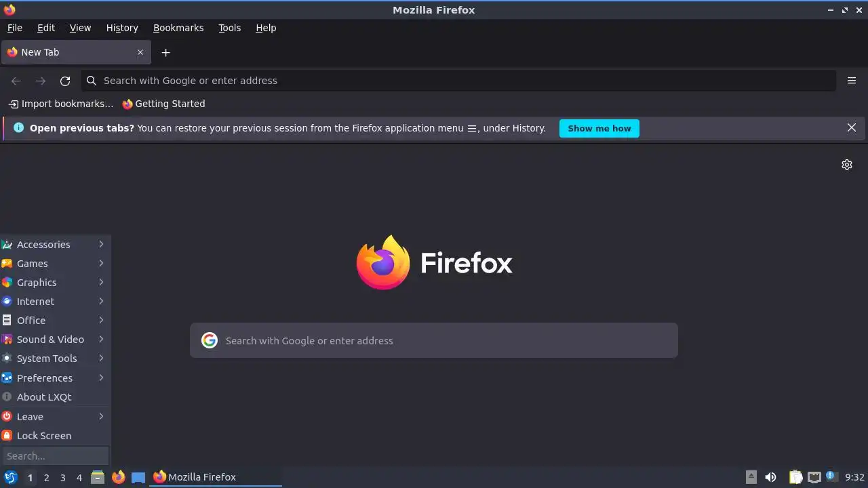This screenshot has width=868, height=488.
Task: Select the New Tab tab
Action: [x=76, y=52]
